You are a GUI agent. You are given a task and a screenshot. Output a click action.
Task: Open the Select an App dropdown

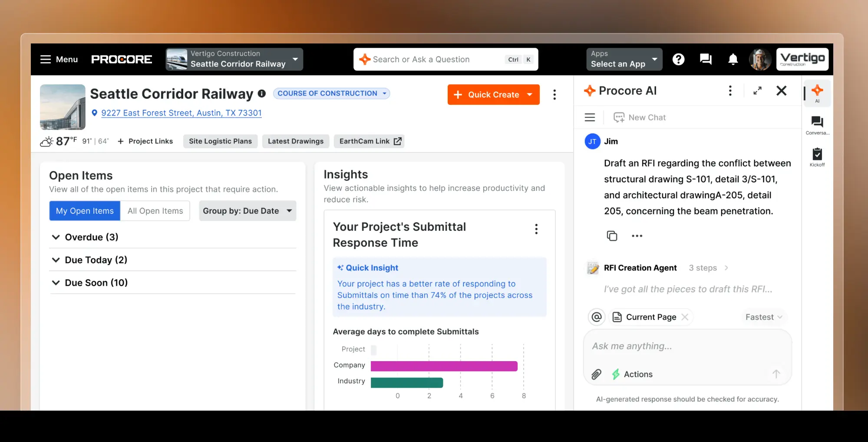click(624, 59)
